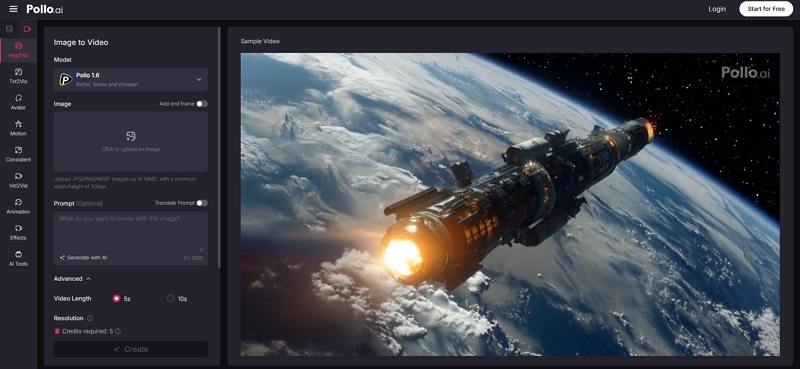Turn on Translate Prompt switch
The height and width of the screenshot is (369, 800).
pyautogui.click(x=202, y=203)
